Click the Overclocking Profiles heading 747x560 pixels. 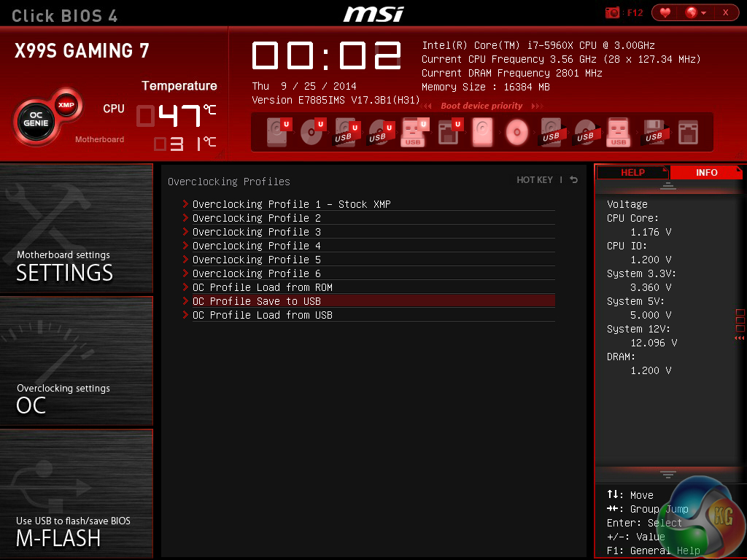pos(228,182)
